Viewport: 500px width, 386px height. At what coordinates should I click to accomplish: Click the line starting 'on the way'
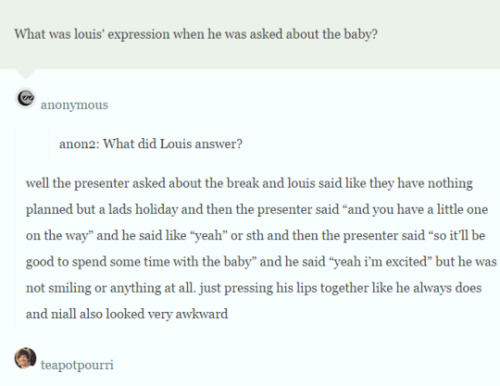256,236
